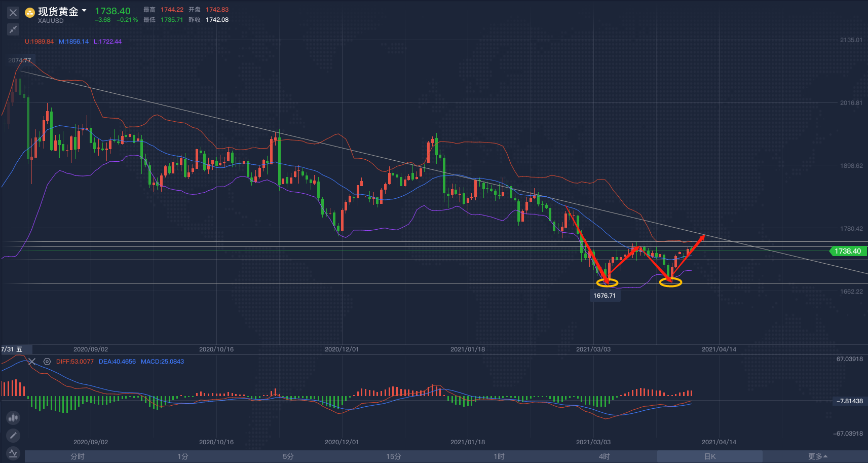Switch to the 4时 timeframe tab
This screenshot has height=463, width=868.
[605, 456]
